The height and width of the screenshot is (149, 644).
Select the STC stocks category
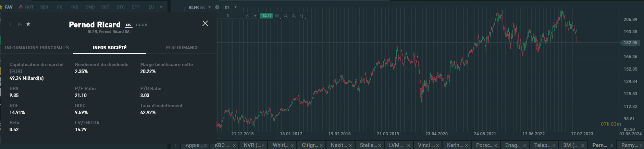pos(121,7)
